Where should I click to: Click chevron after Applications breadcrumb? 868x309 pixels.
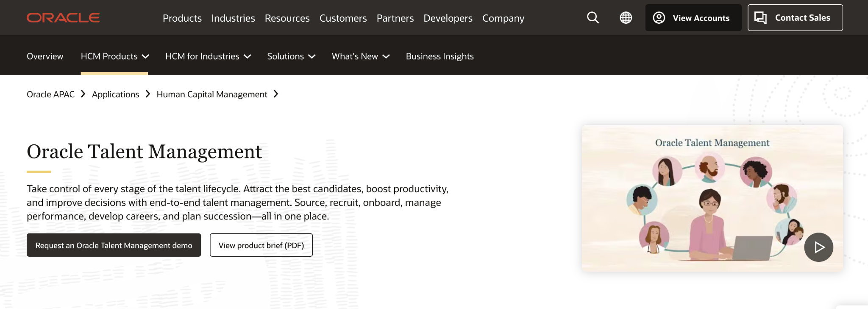point(148,94)
